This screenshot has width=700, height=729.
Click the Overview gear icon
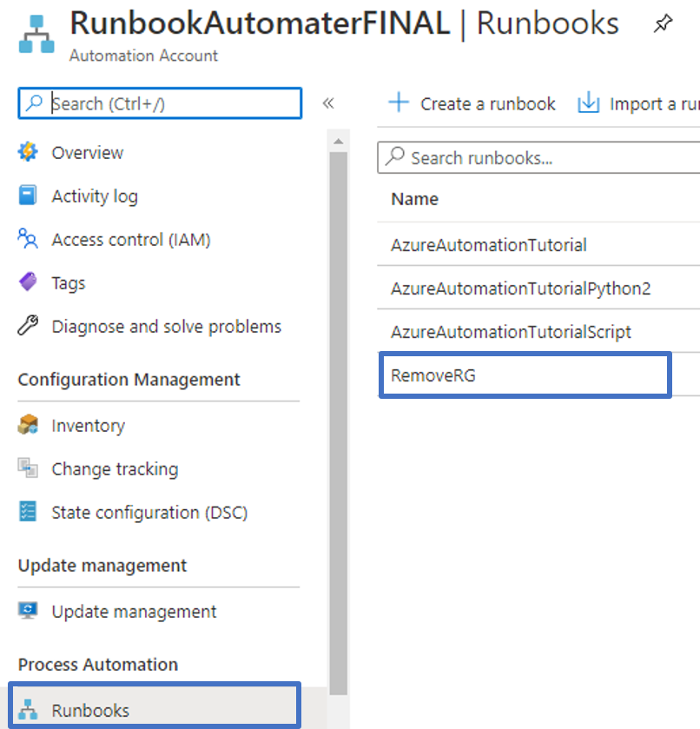point(28,152)
